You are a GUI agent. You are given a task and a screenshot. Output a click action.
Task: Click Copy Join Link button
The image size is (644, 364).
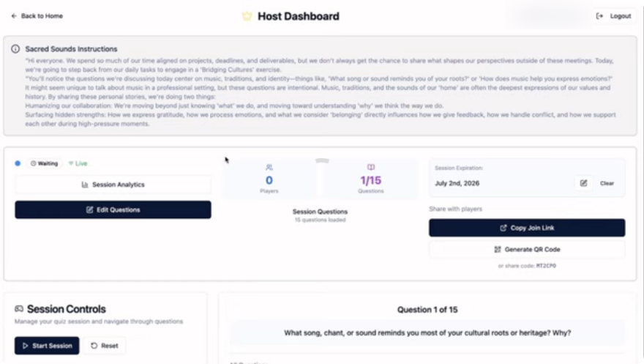pyautogui.click(x=527, y=228)
